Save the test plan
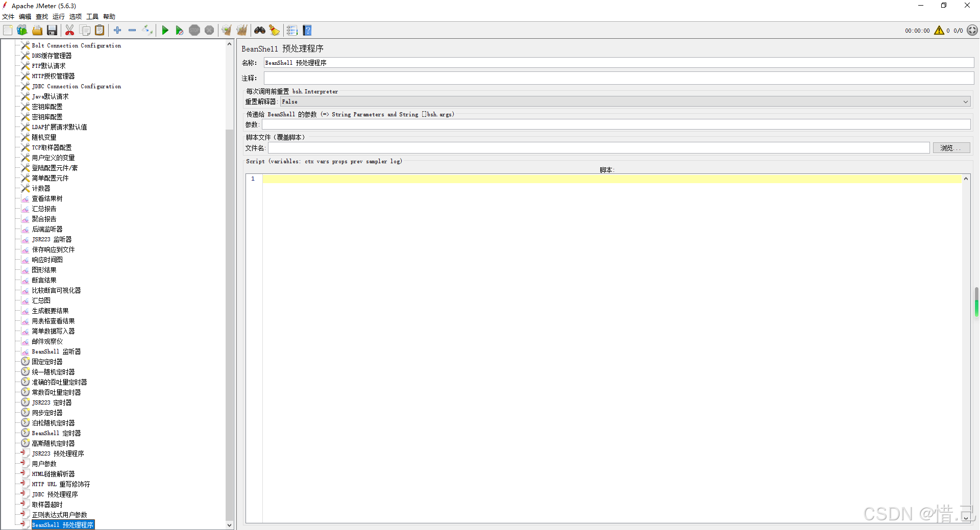Screen dimensions: 980x530 [52, 31]
